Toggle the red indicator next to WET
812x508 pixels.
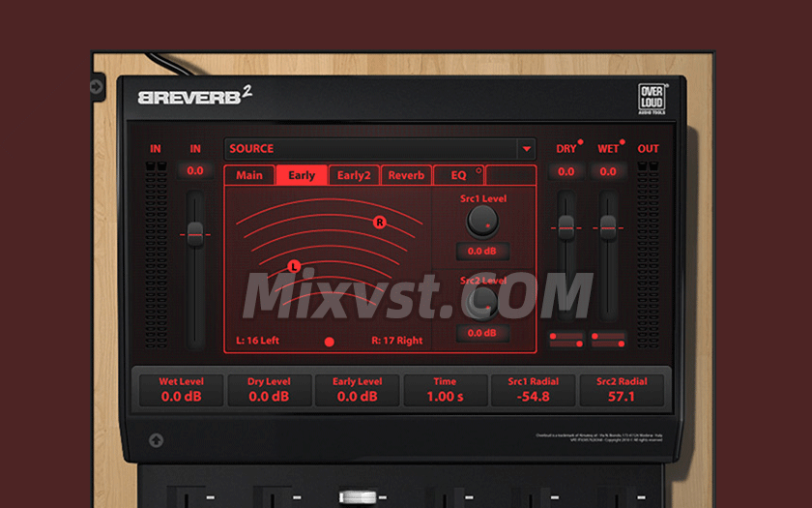point(623,142)
